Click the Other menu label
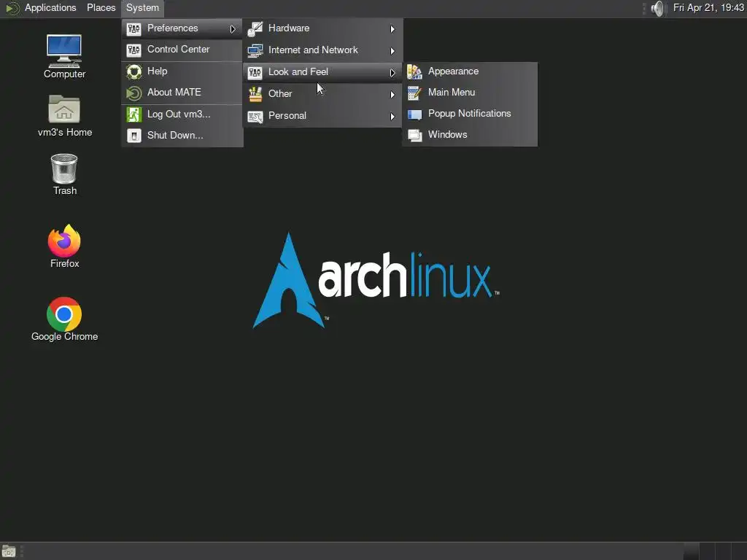This screenshot has width=747, height=560. pos(280,94)
